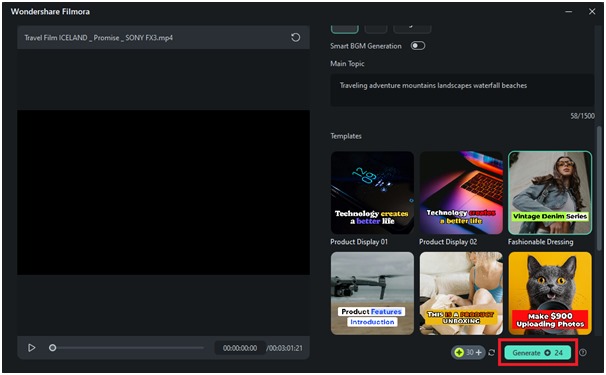The width and height of the screenshot is (606, 375).
Task: Click the playback progress slider handle
Action: [x=53, y=348]
